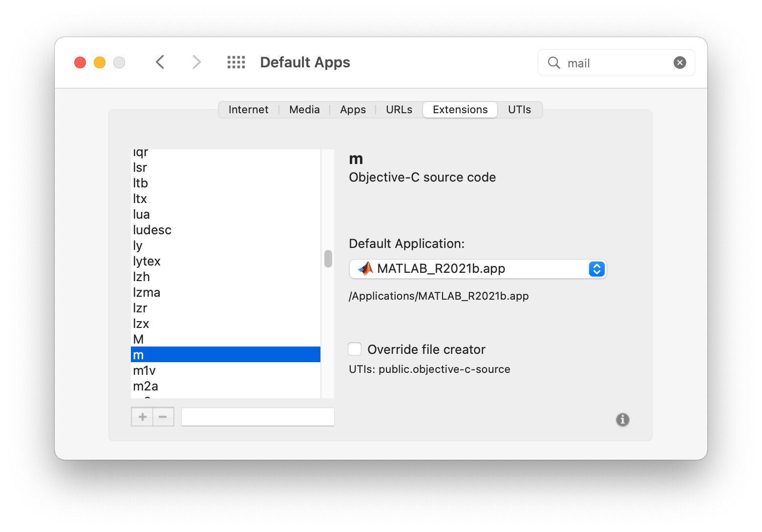Click the extension list scrollbar thumb
The height and width of the screenshot is (532, 762).
click(328, 259)
